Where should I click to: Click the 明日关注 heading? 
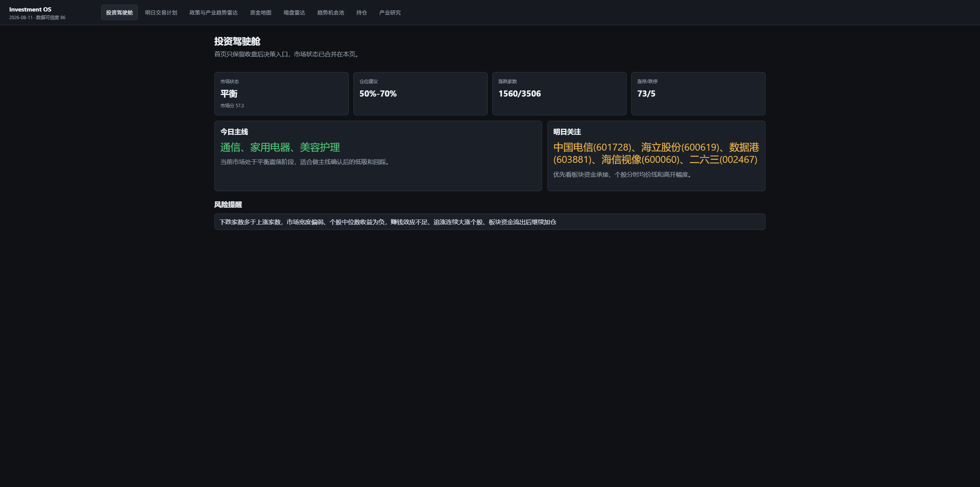point(567,132)
